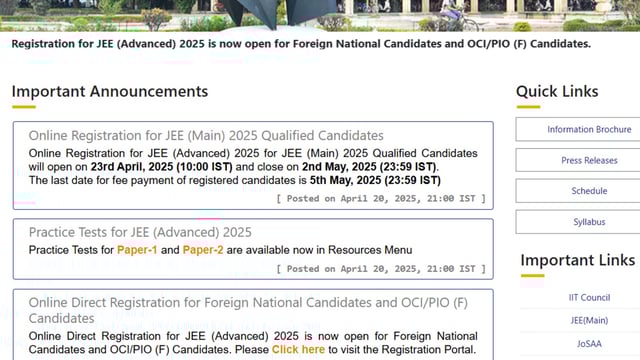Image resolution: width=640 pixels, height=360 pixels.
Task: Click here to visit the Registration Portal
Action: click(298, 350)
